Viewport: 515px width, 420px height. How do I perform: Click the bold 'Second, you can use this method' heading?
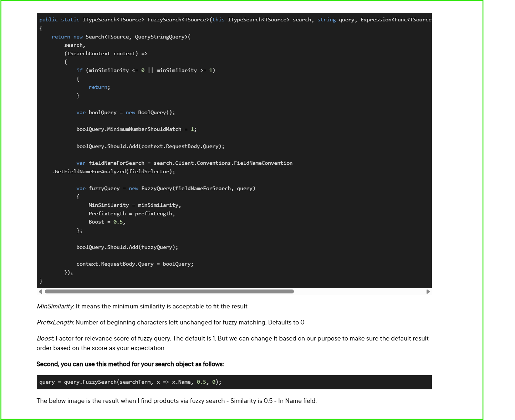pyautogui.click(x=130, y=364)
